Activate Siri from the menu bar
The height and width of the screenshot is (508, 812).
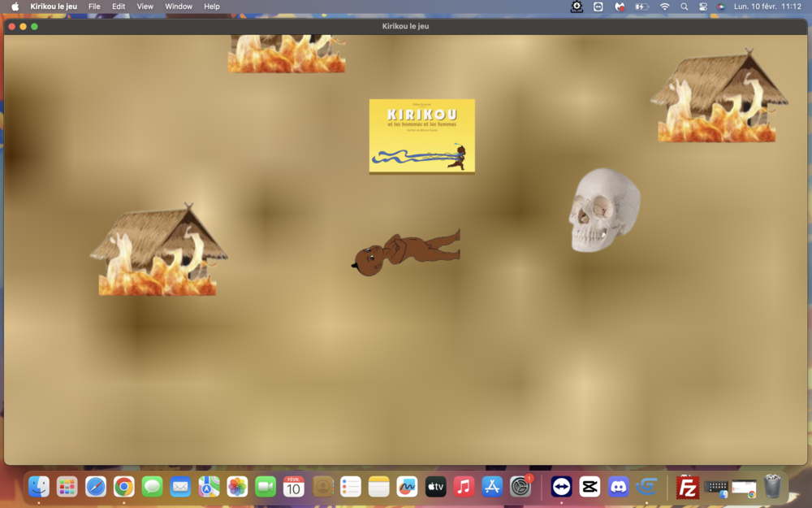(721, 7)
